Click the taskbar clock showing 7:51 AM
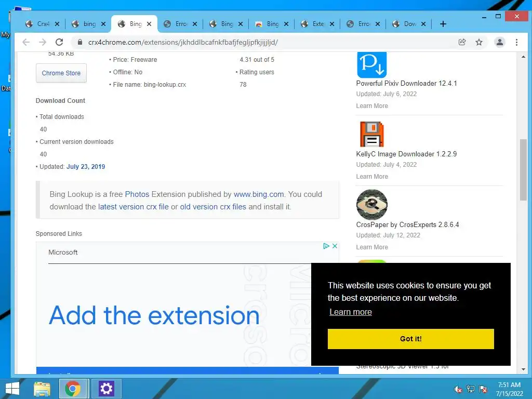 509,389
